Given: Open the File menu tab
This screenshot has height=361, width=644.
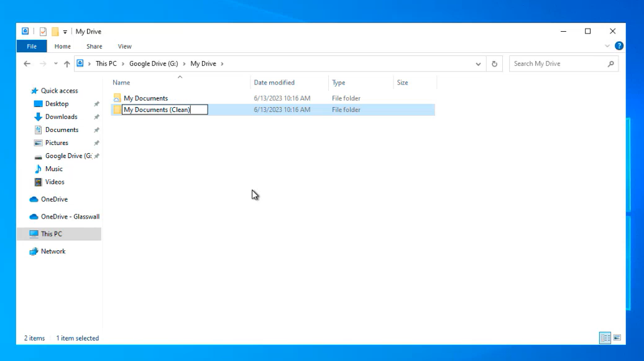Looking at the screenshot, I should tap(32, 46).
